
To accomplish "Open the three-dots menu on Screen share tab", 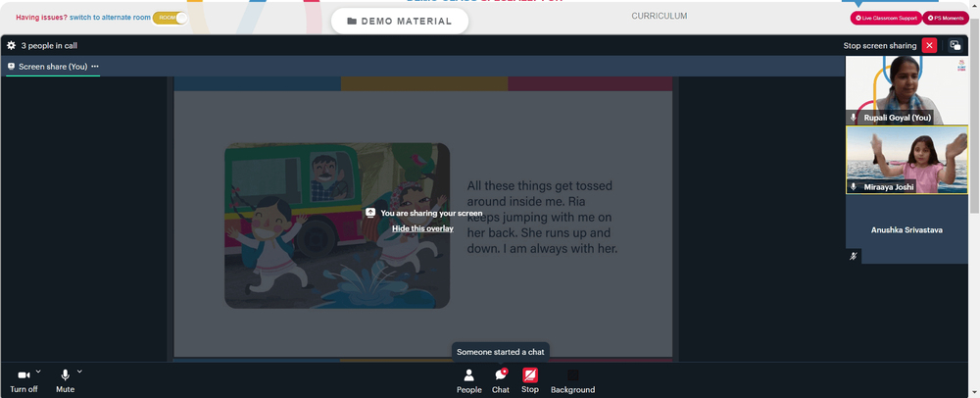I will click(95, 67).
